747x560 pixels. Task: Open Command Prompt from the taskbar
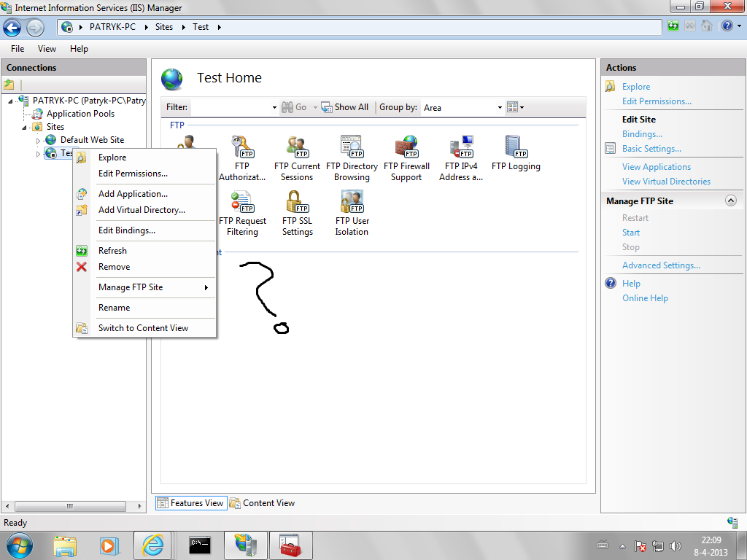[x=200, y=545]
